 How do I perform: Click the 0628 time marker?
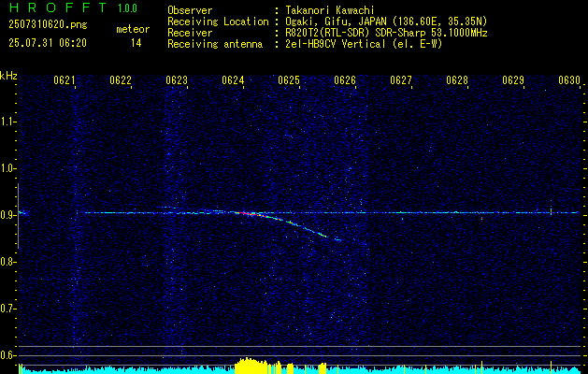[457, 80]
